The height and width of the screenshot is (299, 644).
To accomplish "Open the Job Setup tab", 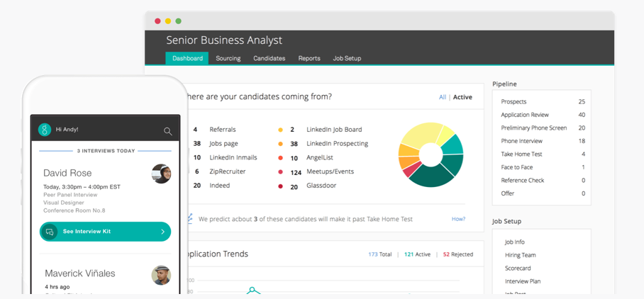I will pyautogui.click(x=347, y=58).
